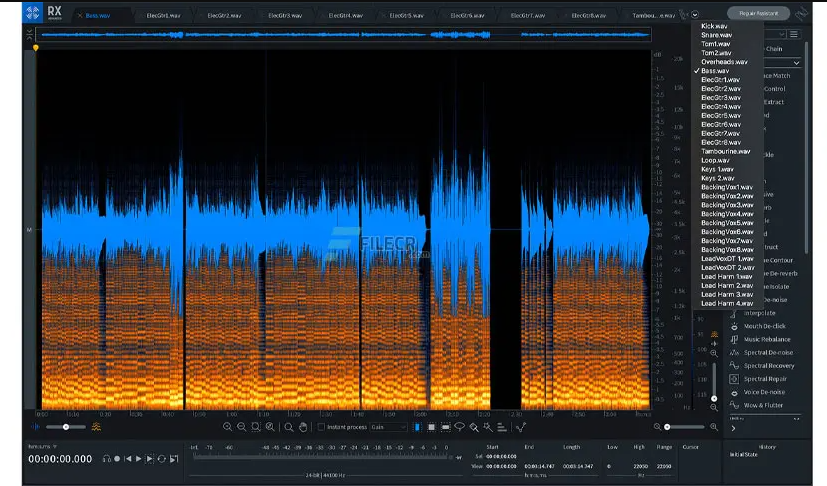The width and height of the screenshot is (827, 486).
Task: Click the Repair Assistant button
Action: pyautogui.click(x=758, y=13)
